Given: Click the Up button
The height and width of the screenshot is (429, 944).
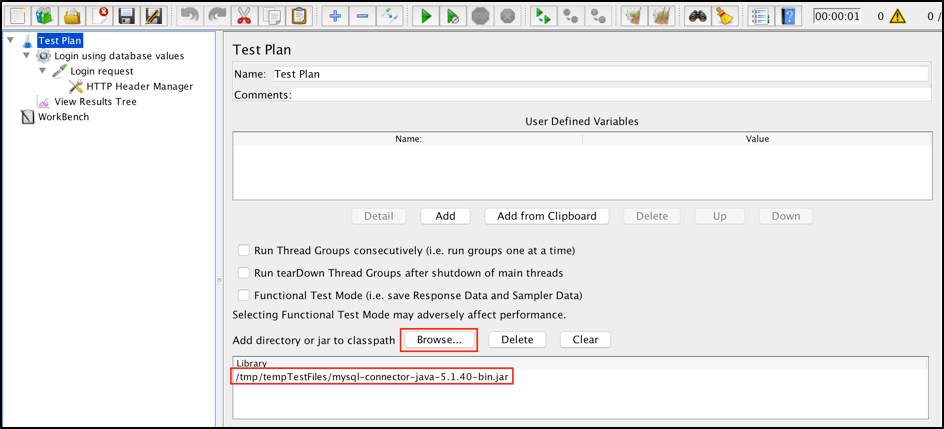Looking at the screenshot, I should pos(719,216).
